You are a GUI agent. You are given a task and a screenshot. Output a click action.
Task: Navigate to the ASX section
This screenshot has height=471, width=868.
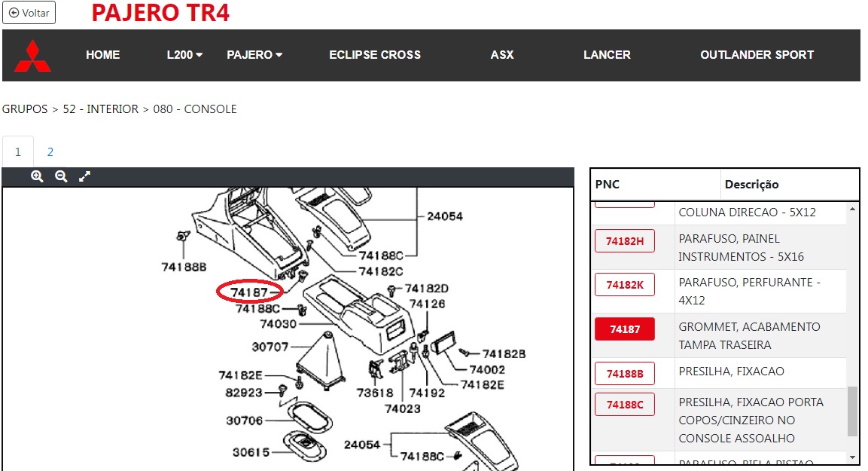click(502, 55)
